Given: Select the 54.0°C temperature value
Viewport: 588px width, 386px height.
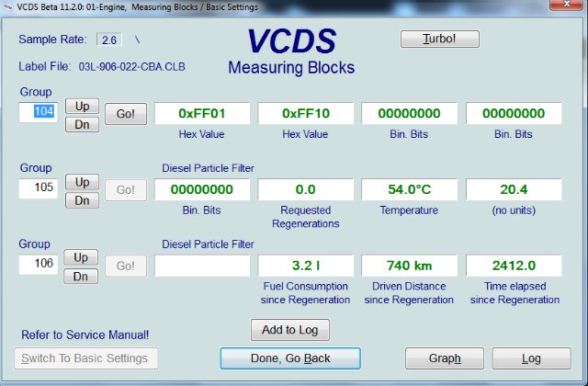Looking at the screenshot, I should pos(409,189).
